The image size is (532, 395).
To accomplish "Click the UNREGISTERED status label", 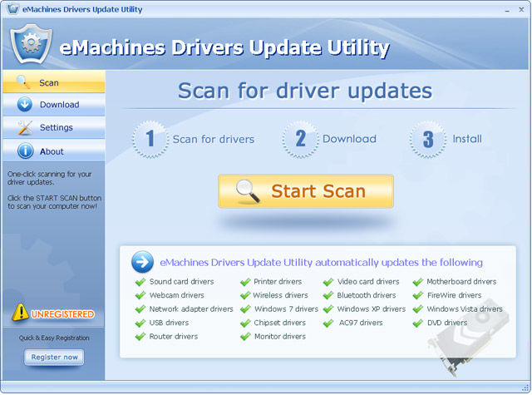I will (x=63, y=314).
